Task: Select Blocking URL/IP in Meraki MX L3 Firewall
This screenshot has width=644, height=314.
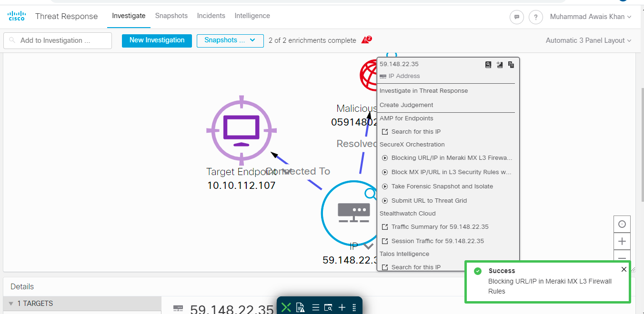Action: (452, 158)
